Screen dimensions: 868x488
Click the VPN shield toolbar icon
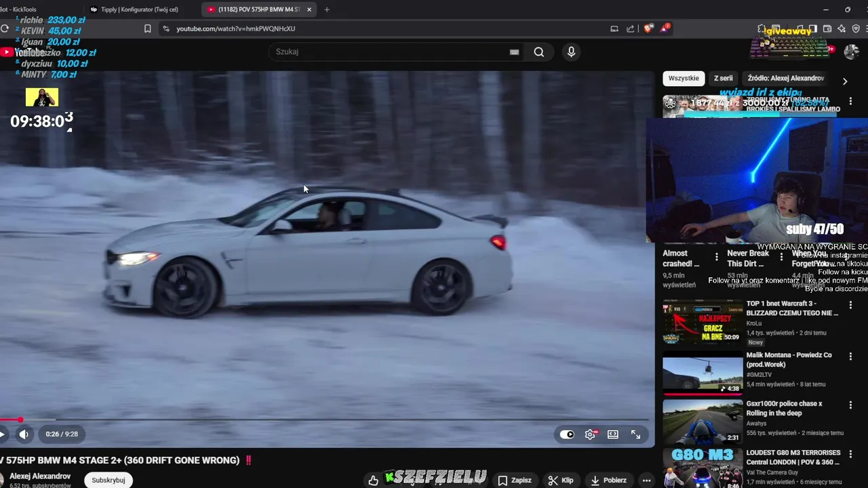pyautogui.click(x=856, y=28)
